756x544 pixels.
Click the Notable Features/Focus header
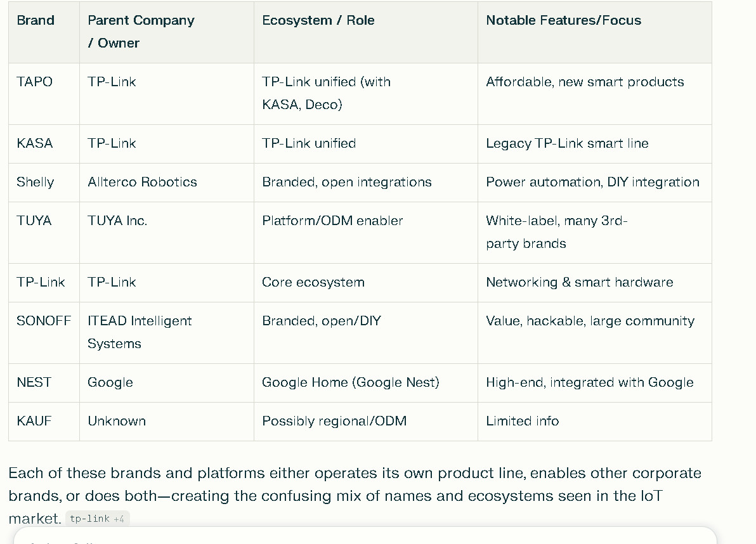[x=563, y=20]
